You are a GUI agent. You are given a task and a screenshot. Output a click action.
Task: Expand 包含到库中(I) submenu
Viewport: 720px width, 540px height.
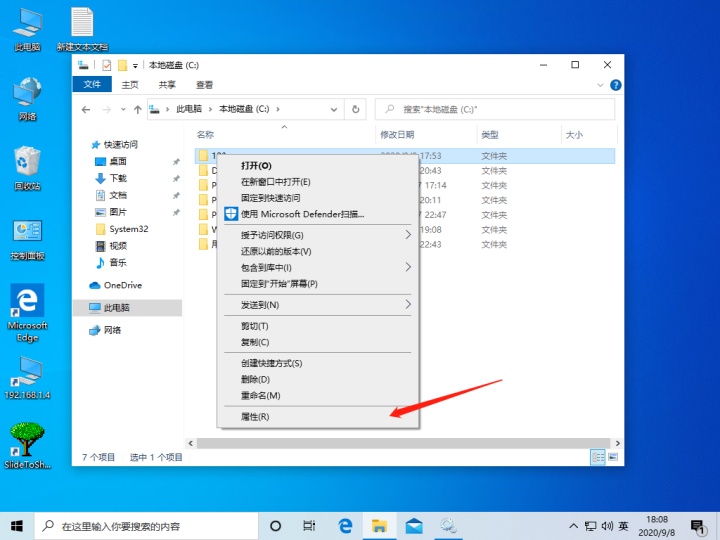click(318, 267)
